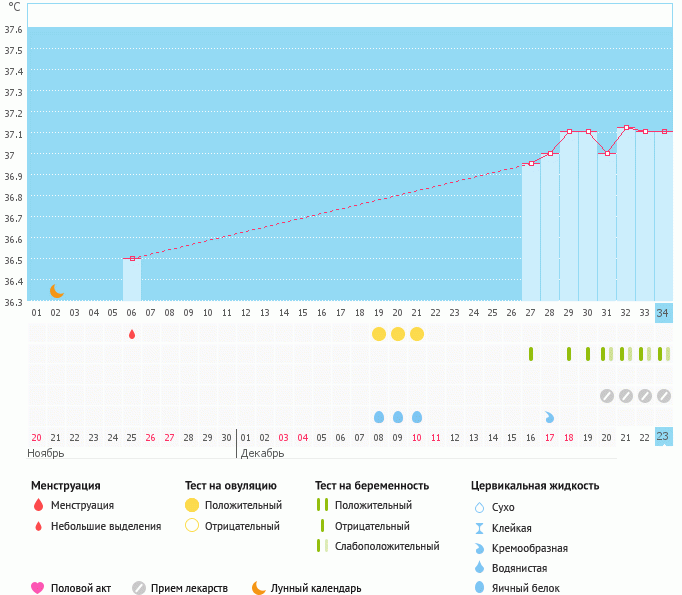This screenshot has height=595, width=682.
Task: Select the dipped temperature point on day 31
Action: pos(607,153)
